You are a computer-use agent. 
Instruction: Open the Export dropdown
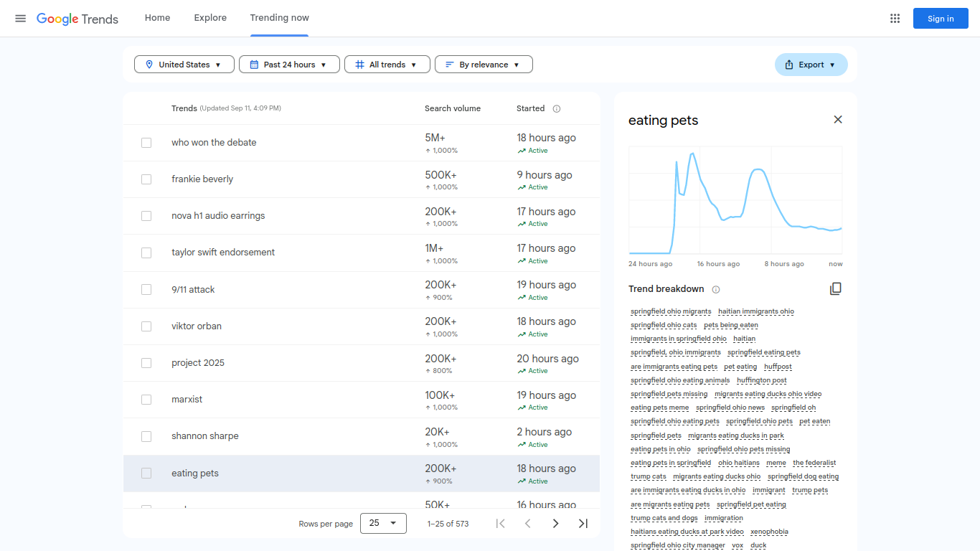point(811,65)
